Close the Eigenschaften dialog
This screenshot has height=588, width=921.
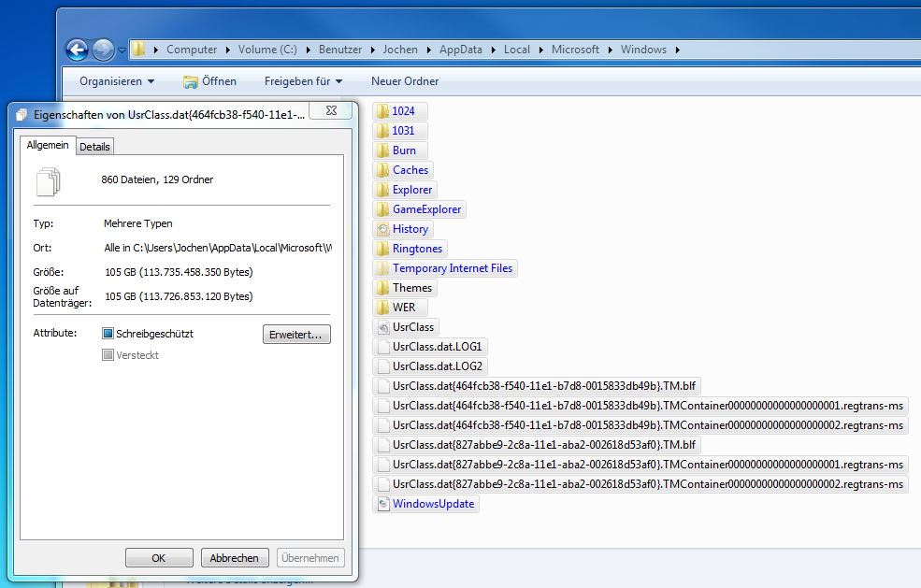coord(331,110)
